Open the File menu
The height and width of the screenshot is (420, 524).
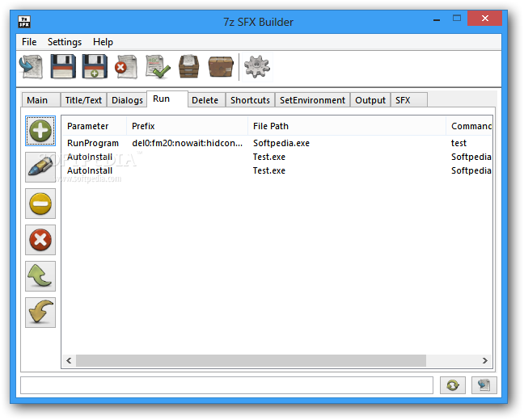29,42
